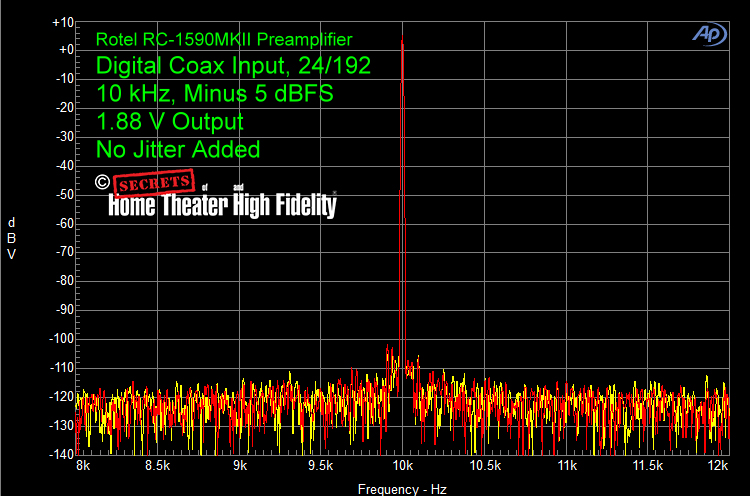The width and height of the screenshot is (750, 496).
Task: Click the dBV vertical axis label
Action: pos(11,238)
